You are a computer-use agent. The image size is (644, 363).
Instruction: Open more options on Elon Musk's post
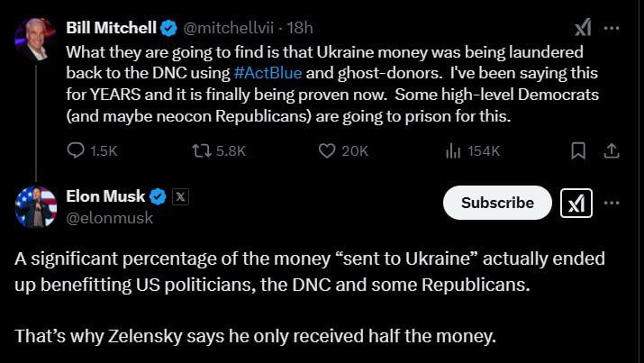pos(612,204)
